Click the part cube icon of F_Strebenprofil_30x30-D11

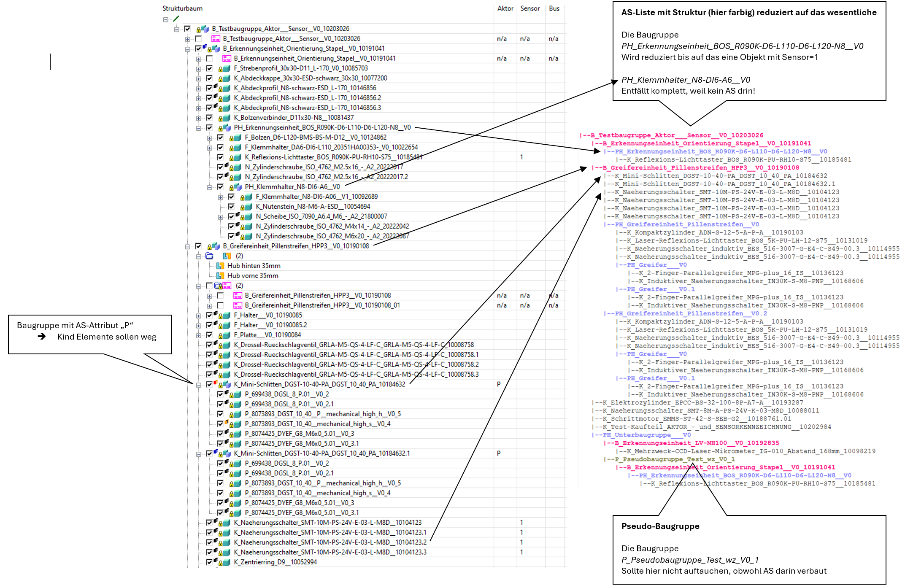point(227,69)
